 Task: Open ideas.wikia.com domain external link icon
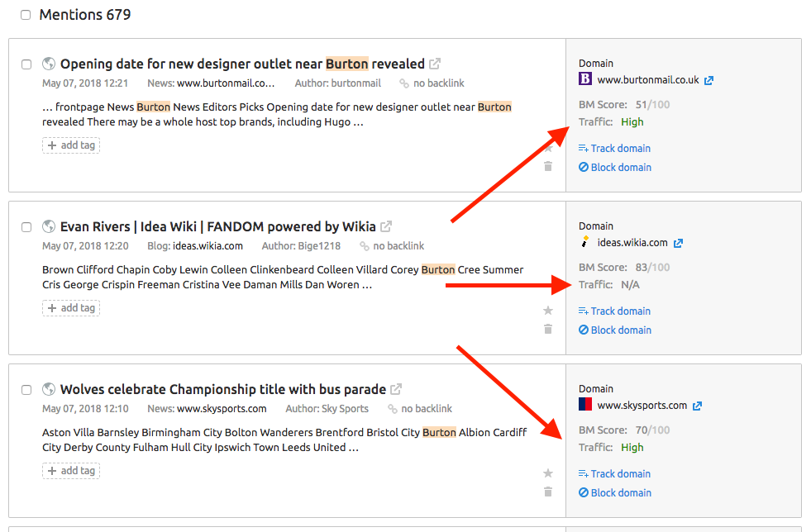678,243
